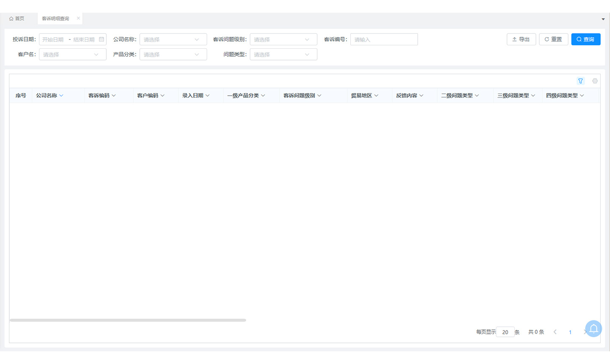Expand the 产品分类 dropdown

[173, 55]
